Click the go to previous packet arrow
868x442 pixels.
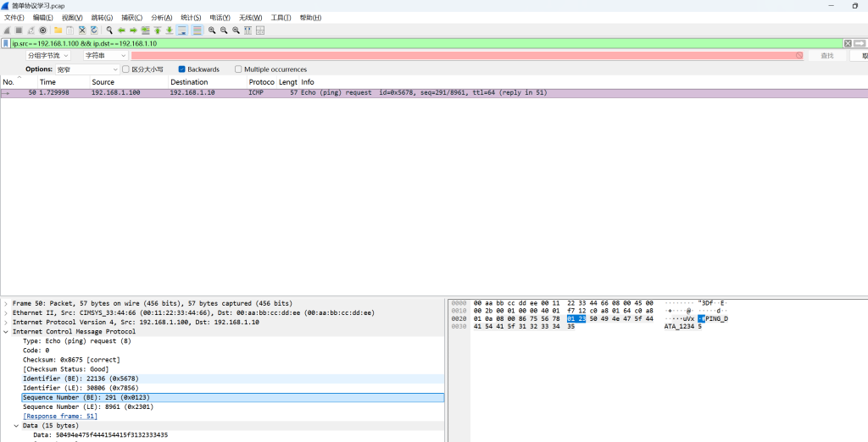coord(121,30)
